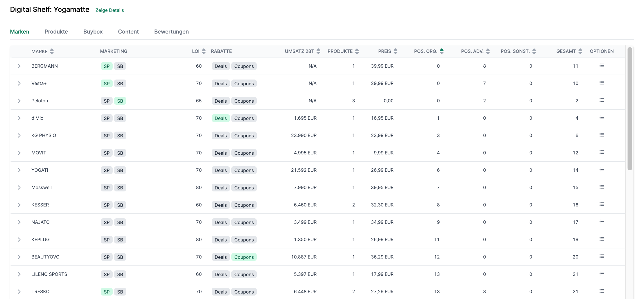
Task: Sort by POS. SONST. column arrows
Action: pyautogui.click(x=534, y=51)
